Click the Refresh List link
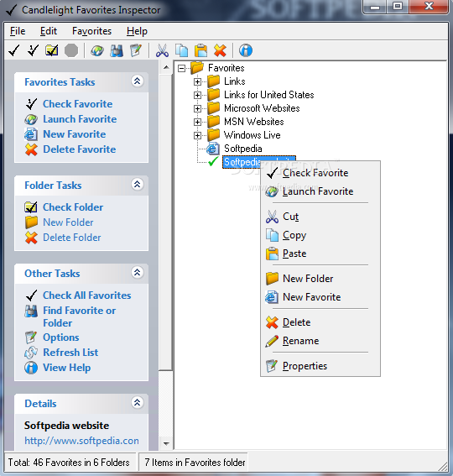 pos(70,353)
